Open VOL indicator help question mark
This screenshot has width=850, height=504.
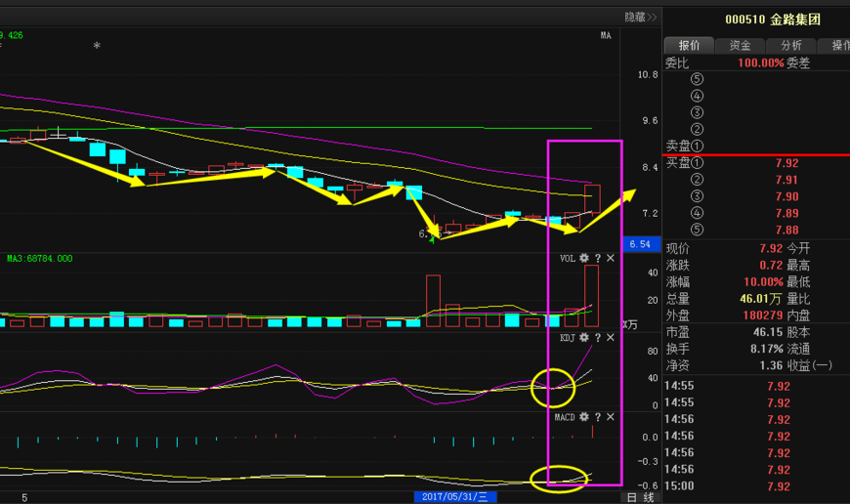(x=597, y=259)
